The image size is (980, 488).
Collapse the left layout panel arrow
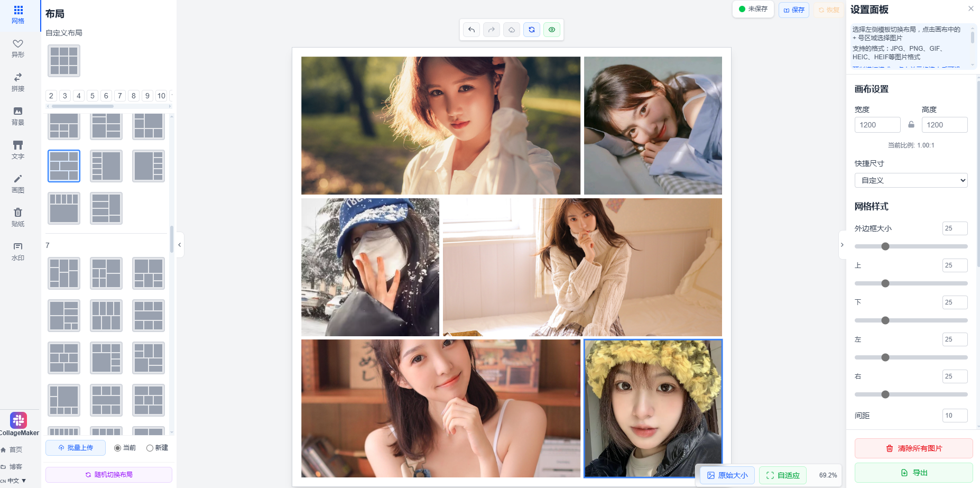click(180, 245)
